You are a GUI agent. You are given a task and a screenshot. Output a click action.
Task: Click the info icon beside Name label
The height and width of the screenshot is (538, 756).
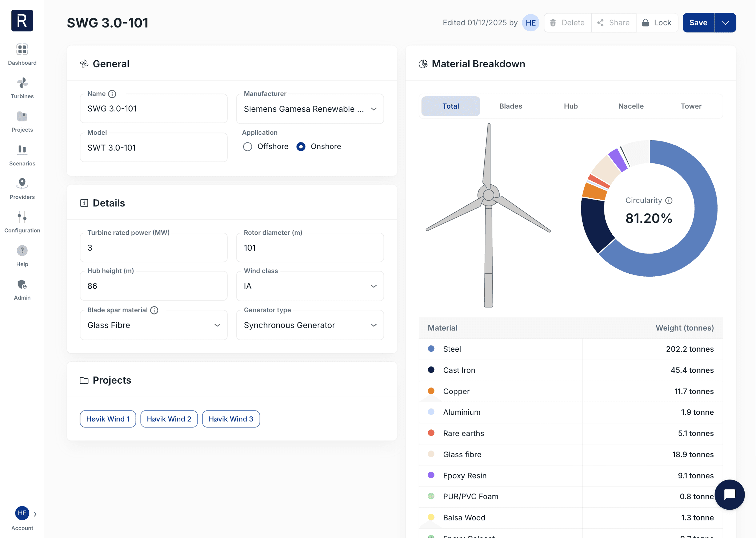coord(112,94)
